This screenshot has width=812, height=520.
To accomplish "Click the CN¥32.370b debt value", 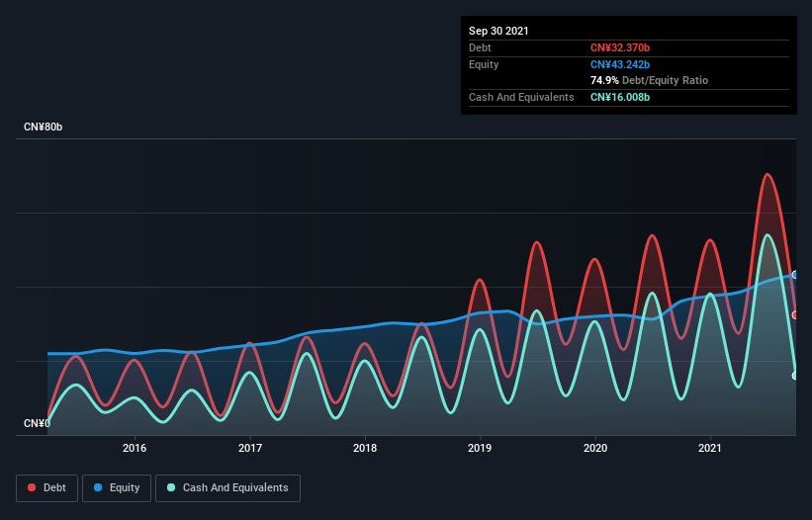I will tap(620, 47).
